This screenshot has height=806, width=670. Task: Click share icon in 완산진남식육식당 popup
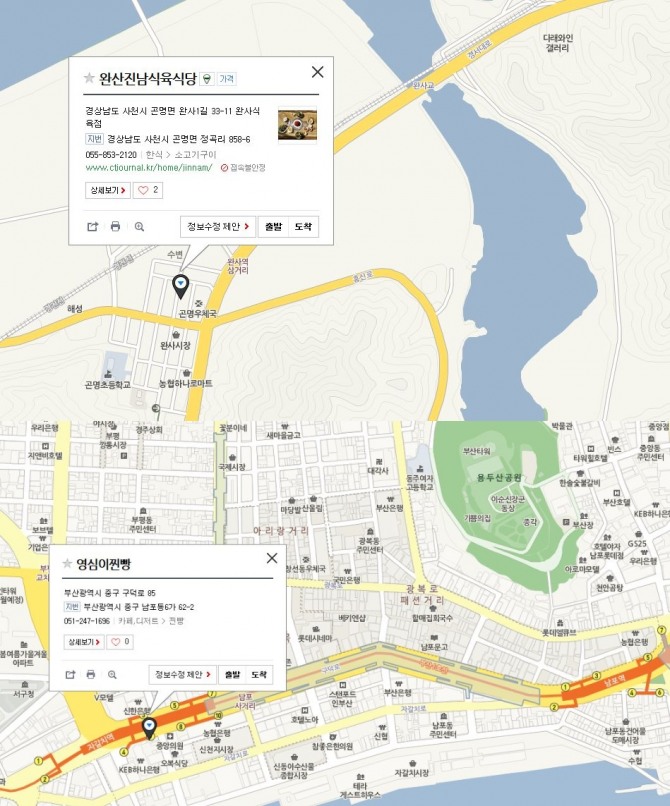pos(93,227)
